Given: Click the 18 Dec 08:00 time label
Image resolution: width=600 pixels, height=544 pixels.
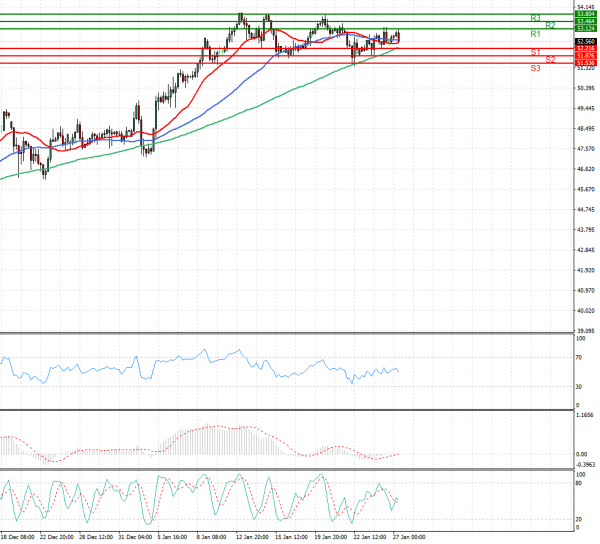Looking at the screenshot, I should pos(18,537).
